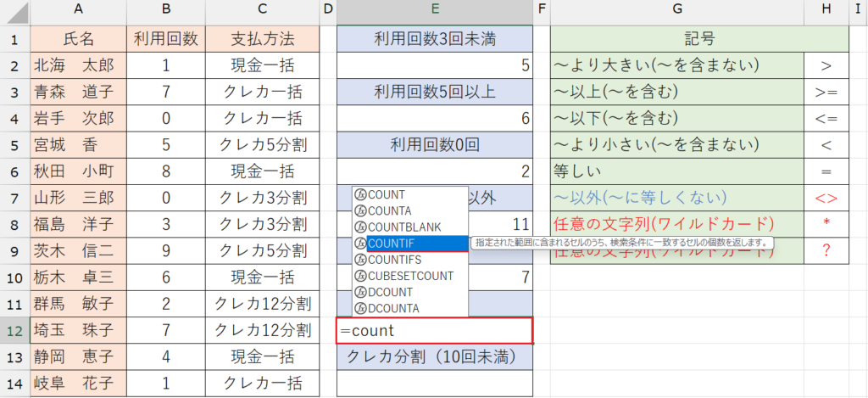
Task: Click the 利用回数3回未満 label cell
Action: (x=435, y=39)
